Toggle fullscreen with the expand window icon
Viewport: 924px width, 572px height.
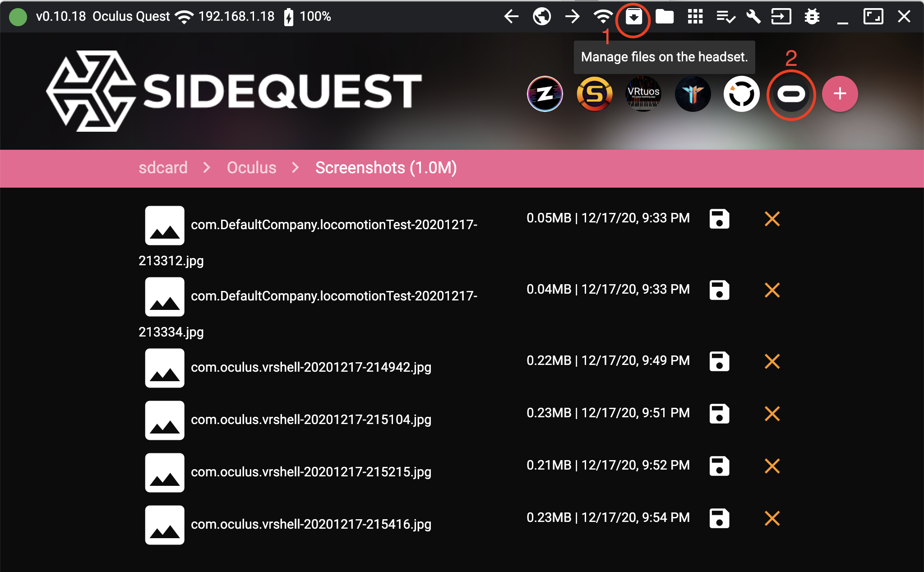point(873,17)
